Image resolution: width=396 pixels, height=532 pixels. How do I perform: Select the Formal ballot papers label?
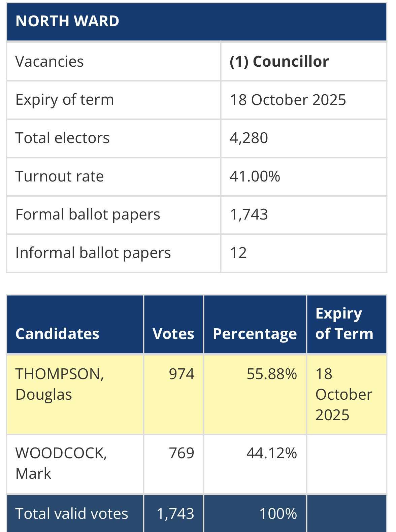(x=88, y=215)
